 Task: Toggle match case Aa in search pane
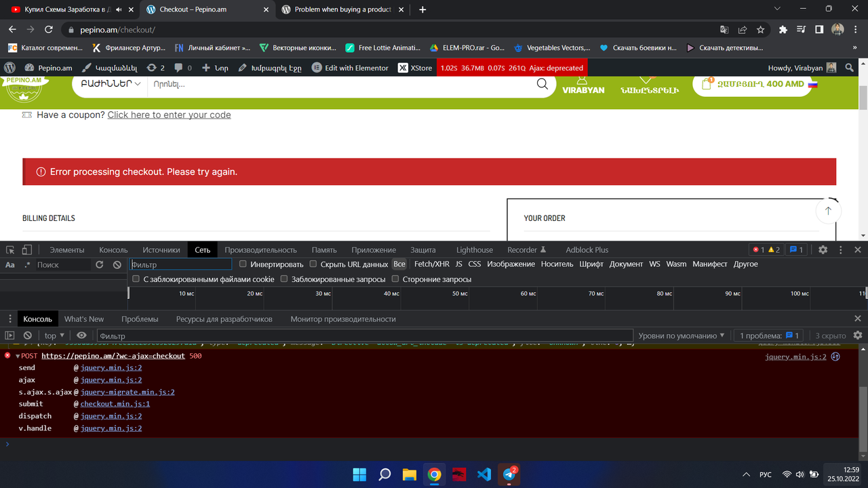point(10,264)
